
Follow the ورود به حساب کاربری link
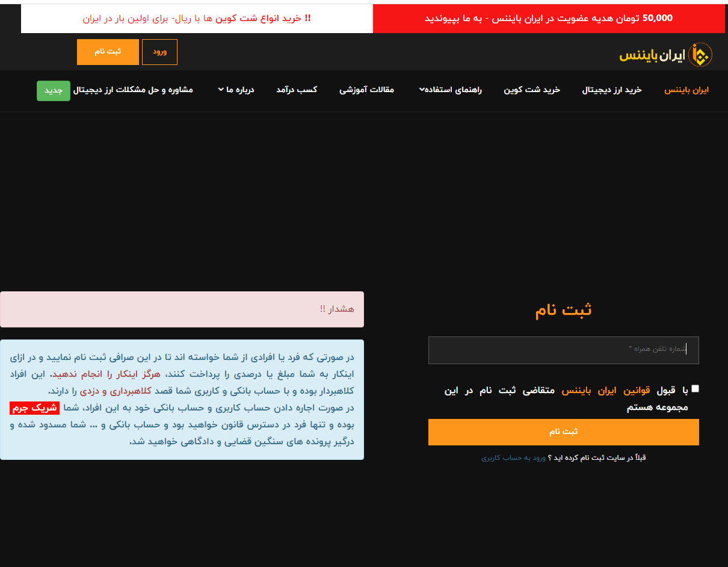click(x=513, y=458)
